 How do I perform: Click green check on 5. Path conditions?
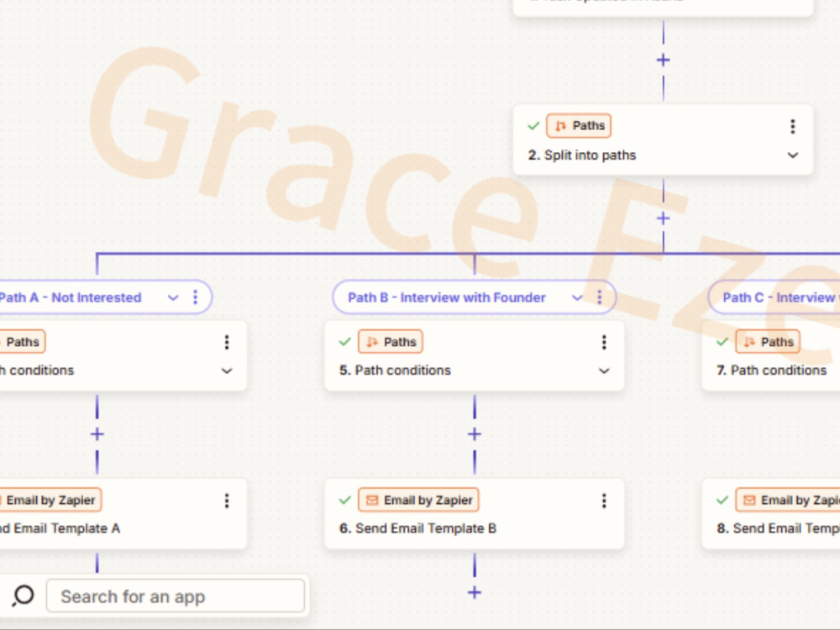pyautogui.click(x=345, y=342)
